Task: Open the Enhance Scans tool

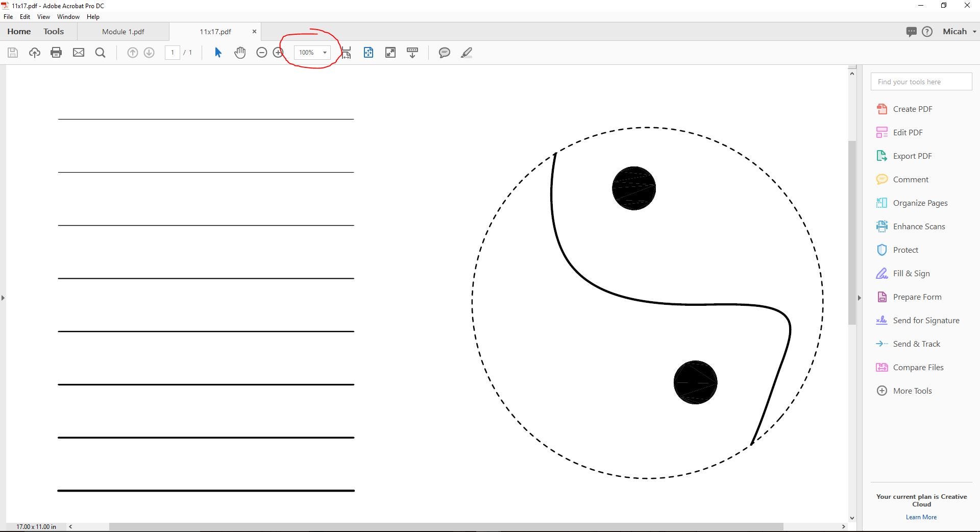Action: click(911, 227)
